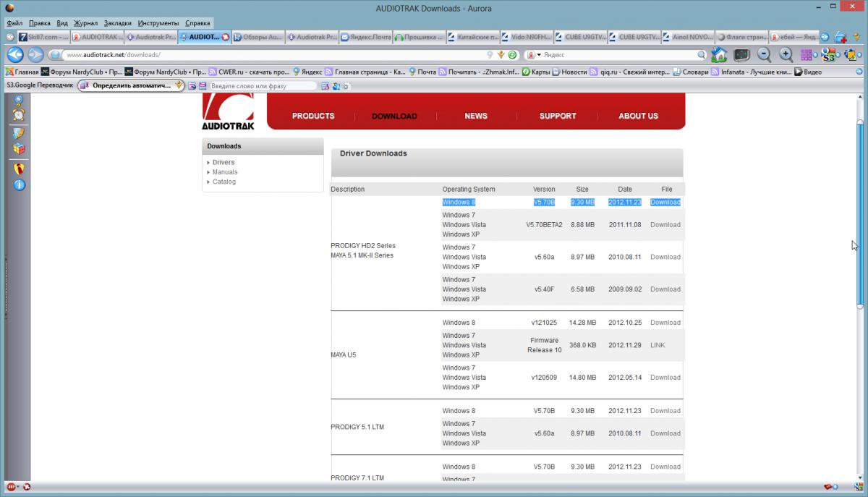Open the Правка menu
868x497 pixels.
click(40, 23)
